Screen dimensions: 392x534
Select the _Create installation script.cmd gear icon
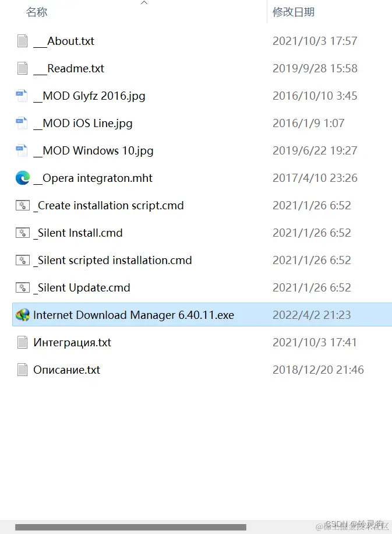point(23,205)
